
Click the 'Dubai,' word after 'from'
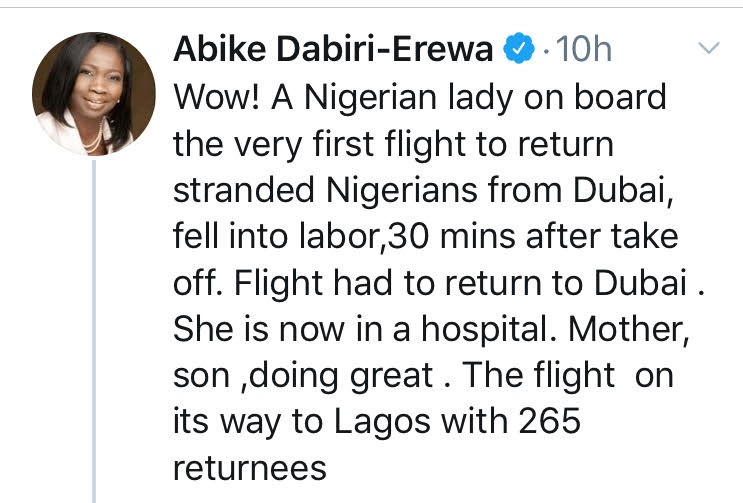pyautogui.click(x=623, y=190)
